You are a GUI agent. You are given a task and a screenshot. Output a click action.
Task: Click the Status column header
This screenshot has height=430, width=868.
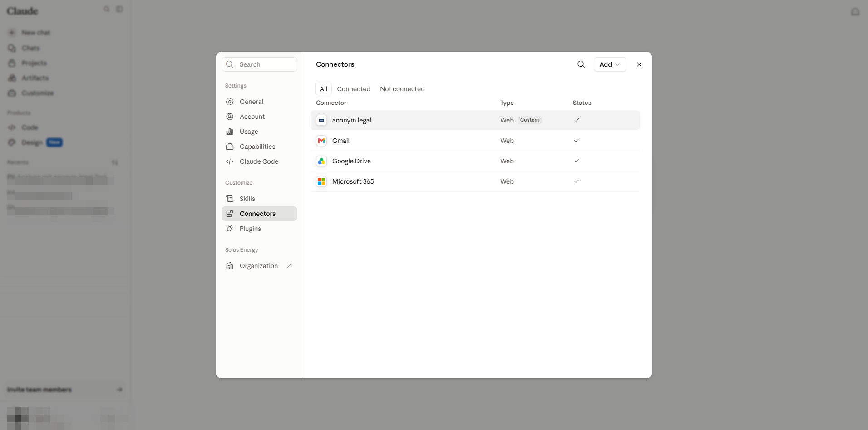tap(582, 103)
